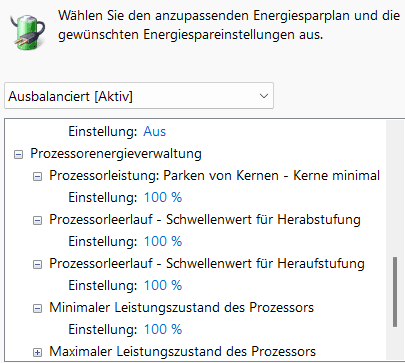Select Minimaler Leistungszustand des Prozessors item
405x363 pixels.
tap(182, 308)
